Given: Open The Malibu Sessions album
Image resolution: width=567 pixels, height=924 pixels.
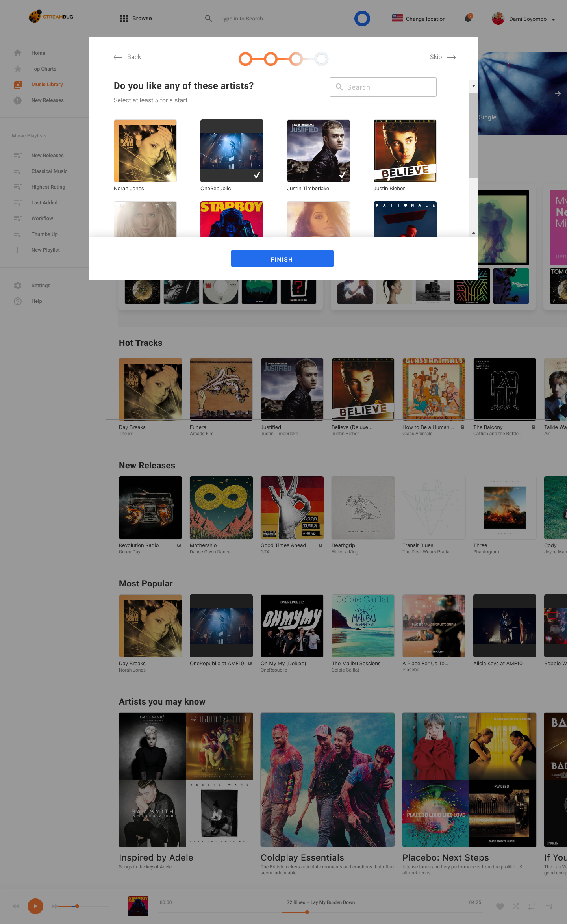Looking at the screenshot, I should tap(363, 625).
